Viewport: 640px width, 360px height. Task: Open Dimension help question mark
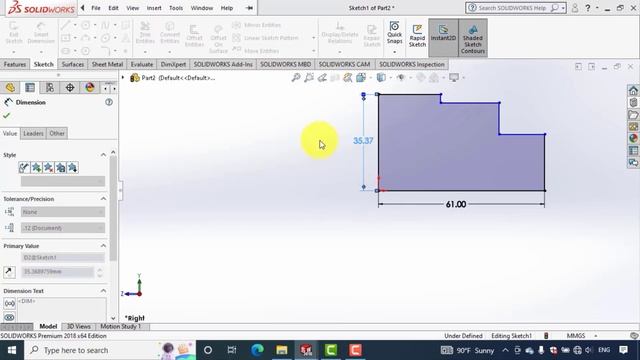coord(109,102)
